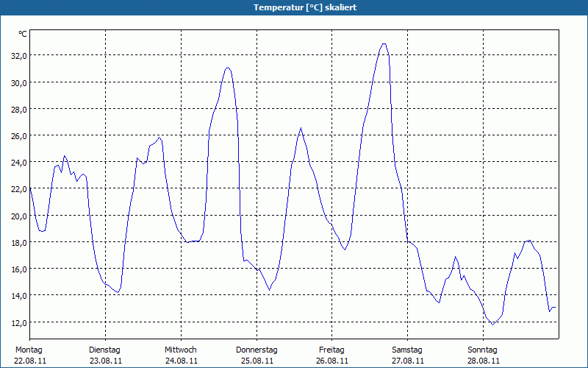Click the 28,0 axis value
The image size is (588, 368).
click(x=19, y=109)
